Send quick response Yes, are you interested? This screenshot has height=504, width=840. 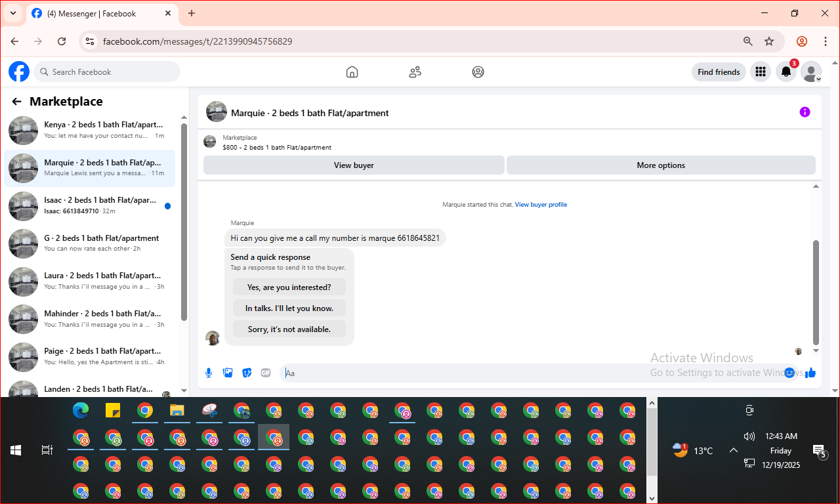point(289,287)
